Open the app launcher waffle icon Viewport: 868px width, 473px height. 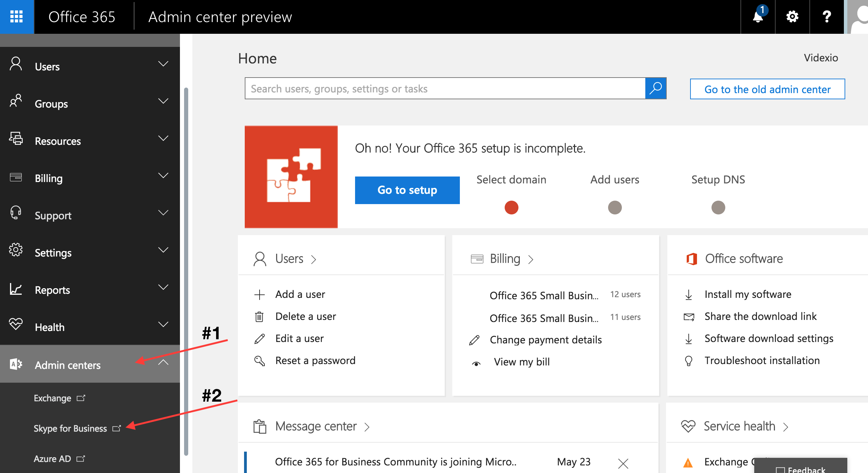pyautogui.click(x=17, y=17)
